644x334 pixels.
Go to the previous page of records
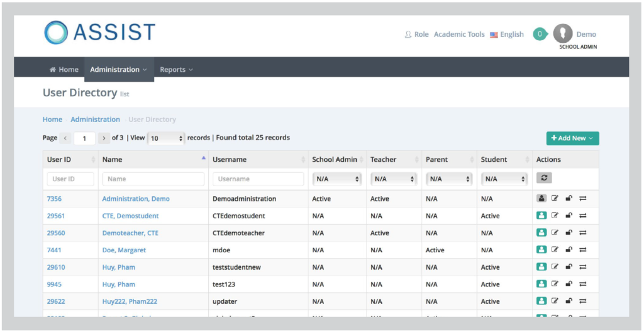(65, 138)
